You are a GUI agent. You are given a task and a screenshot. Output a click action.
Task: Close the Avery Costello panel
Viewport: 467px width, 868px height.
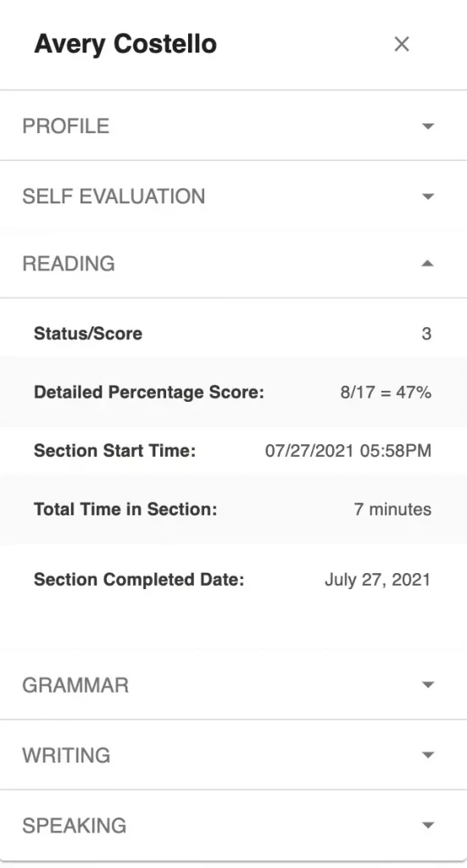point(402,44)
